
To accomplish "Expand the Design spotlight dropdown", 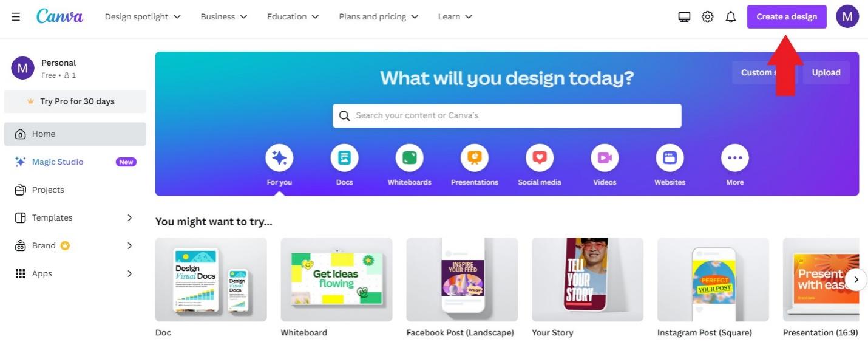I will pyautogui.click(x=143, y=17).
